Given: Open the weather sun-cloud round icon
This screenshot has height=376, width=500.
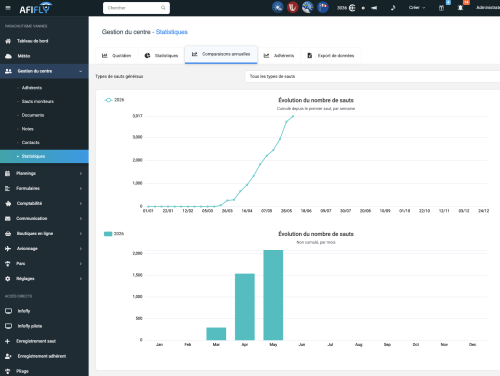Looking at the screenshot, I should 277,7.
